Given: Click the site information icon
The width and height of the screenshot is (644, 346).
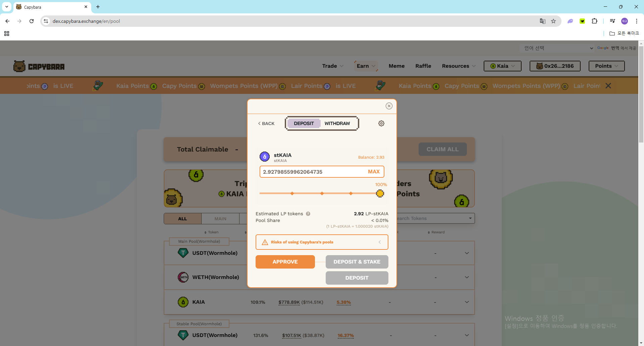Looking at the screenshot, I should point(46,21).
